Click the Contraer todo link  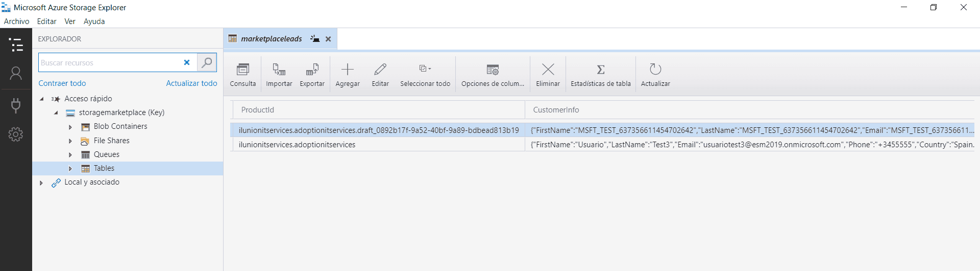point(62,83)
